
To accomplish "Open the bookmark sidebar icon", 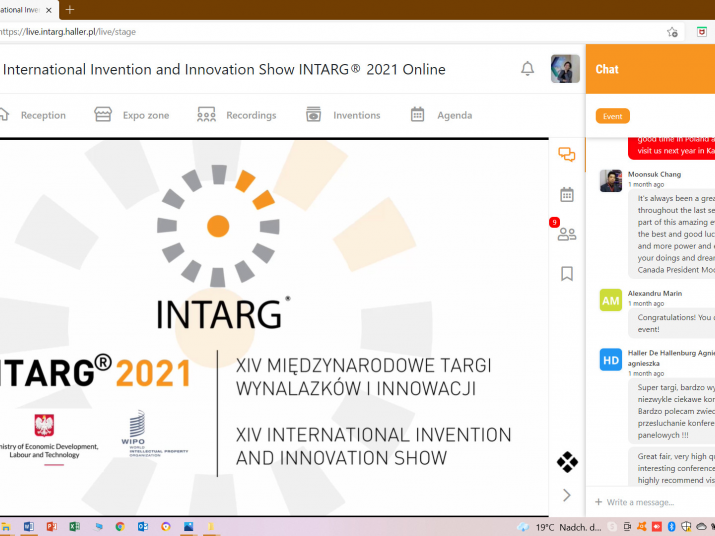I will click(x=567, y=273).
